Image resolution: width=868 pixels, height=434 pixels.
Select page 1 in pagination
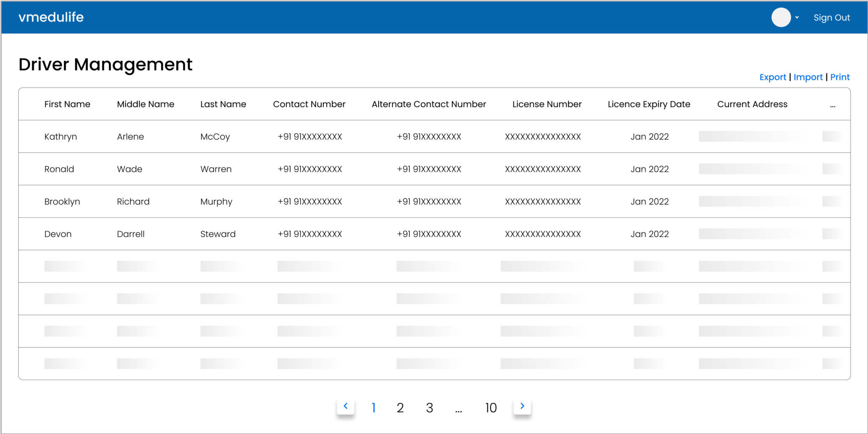click(x=373, y=408)
